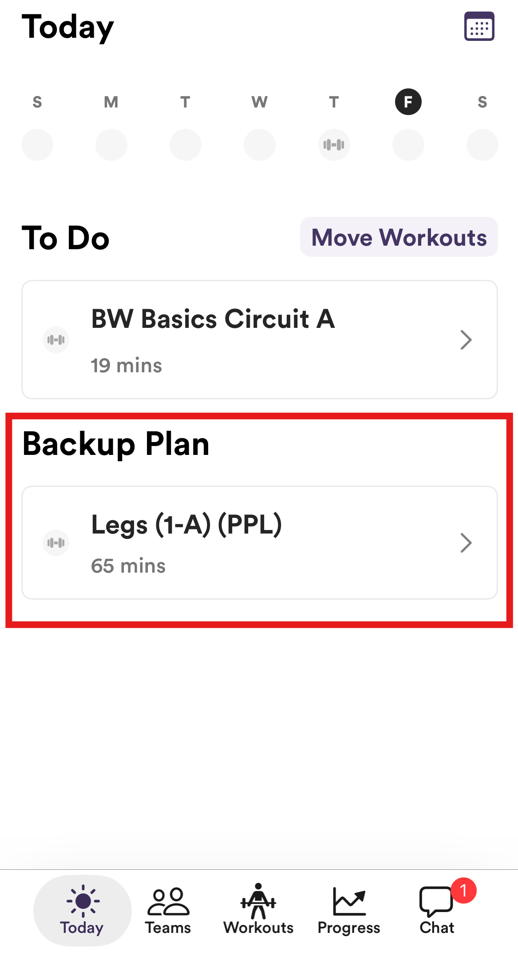Viewport: 518px width, 980px height.
Task: Expand BW Basics Circuit A chevron
Action: tap(466, 340)
